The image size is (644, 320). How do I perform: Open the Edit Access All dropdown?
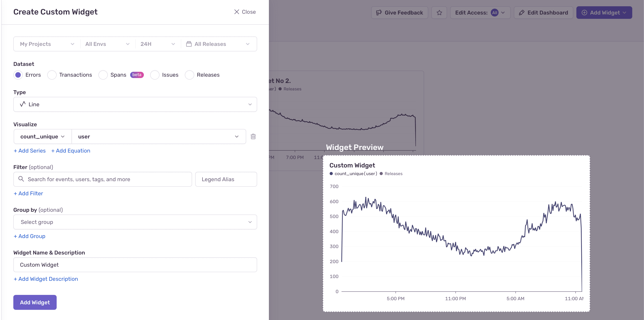coord(480,13)
